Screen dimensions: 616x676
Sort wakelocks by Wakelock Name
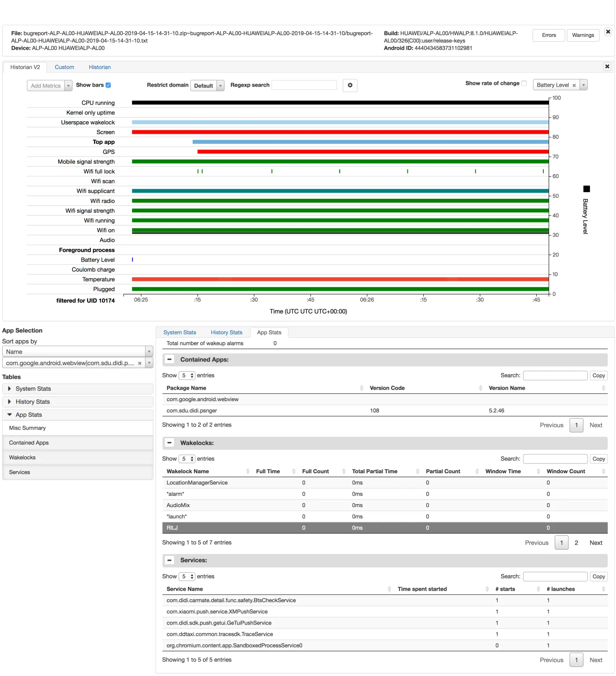tap(207, 471)
